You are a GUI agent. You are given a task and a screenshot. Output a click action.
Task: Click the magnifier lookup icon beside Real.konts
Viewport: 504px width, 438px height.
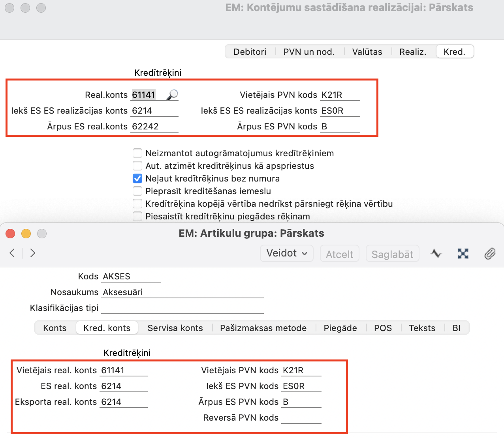[x=172, y=95]
